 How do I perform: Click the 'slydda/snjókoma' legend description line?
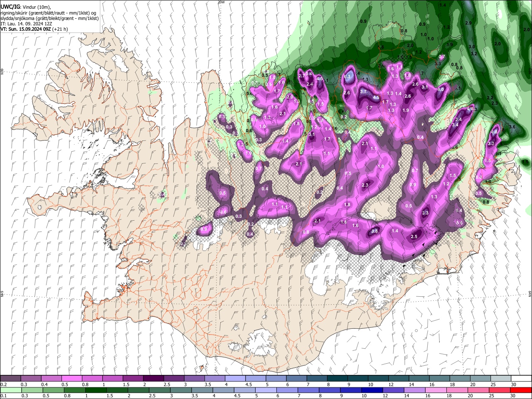49,18
